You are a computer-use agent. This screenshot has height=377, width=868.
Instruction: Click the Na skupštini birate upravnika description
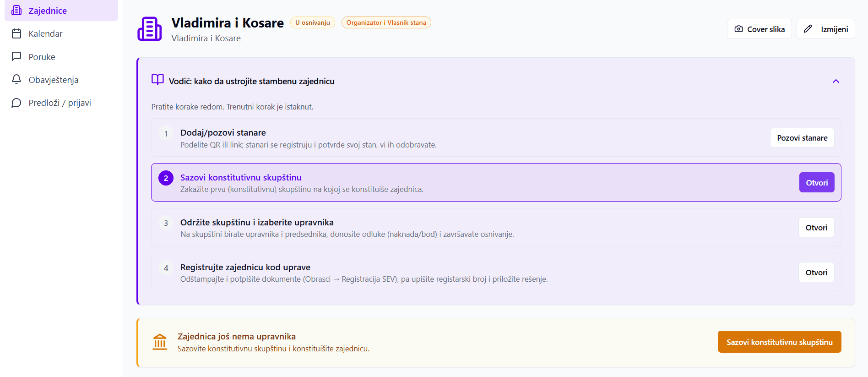pos(347,234)
